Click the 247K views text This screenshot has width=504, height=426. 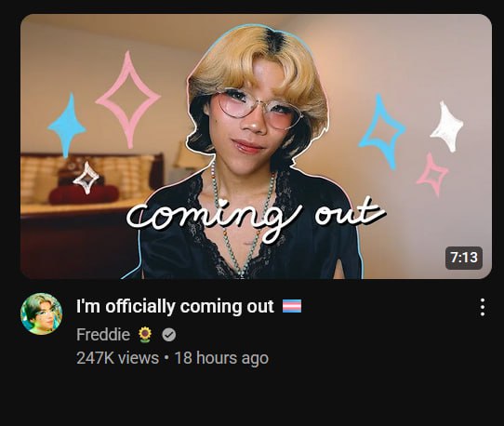(118, 358)
